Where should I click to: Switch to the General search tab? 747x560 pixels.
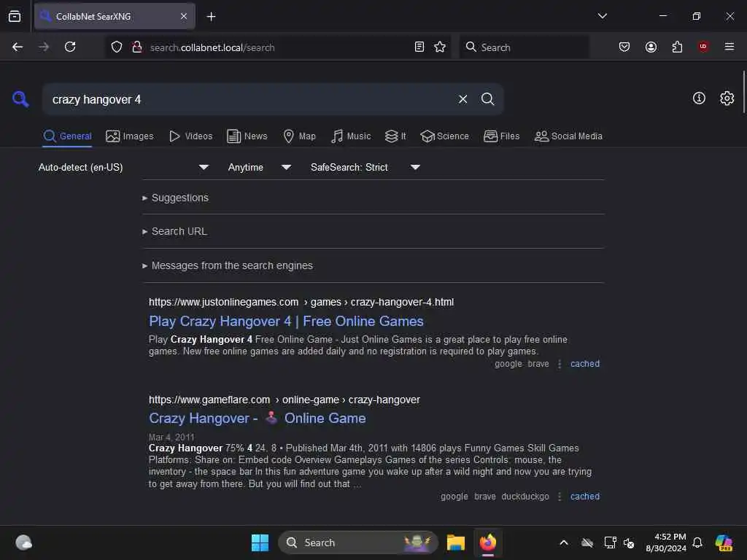point(67,136)
